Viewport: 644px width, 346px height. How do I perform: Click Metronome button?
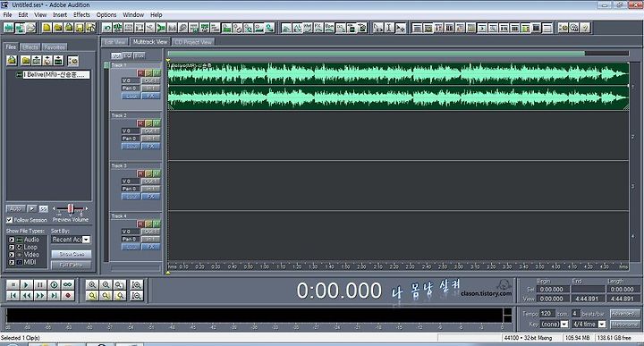coord(624,324)
